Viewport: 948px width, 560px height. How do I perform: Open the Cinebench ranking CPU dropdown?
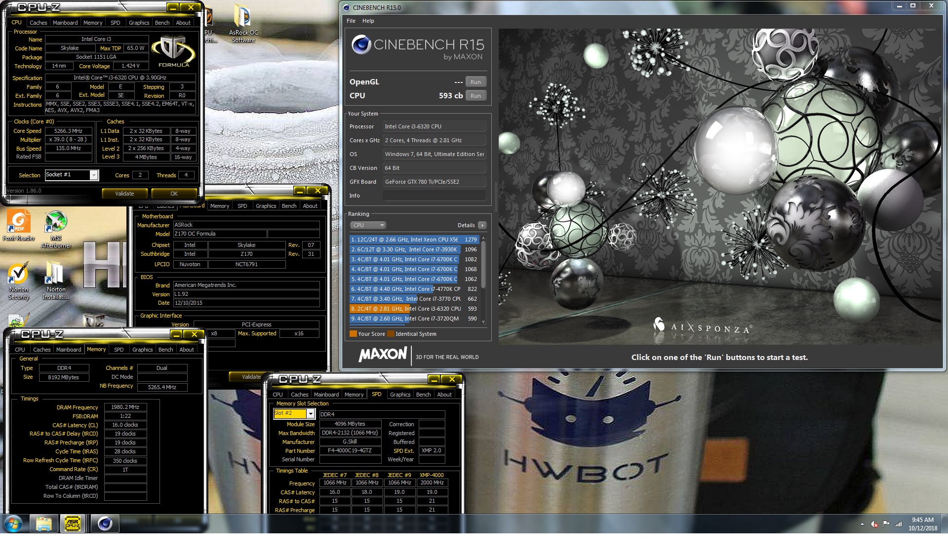(368, 225)
